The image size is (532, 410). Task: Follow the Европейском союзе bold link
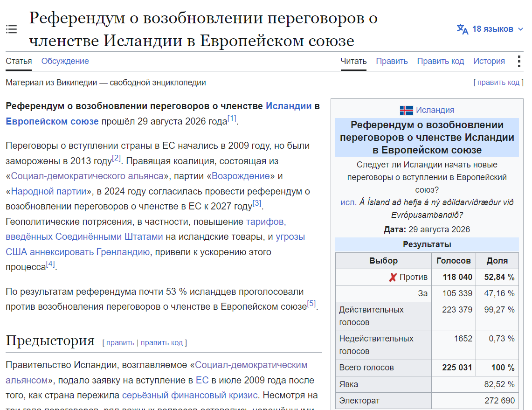52,121
